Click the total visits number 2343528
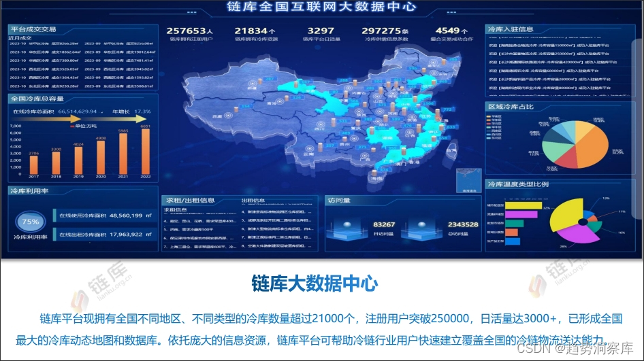 tap(463, 224)
